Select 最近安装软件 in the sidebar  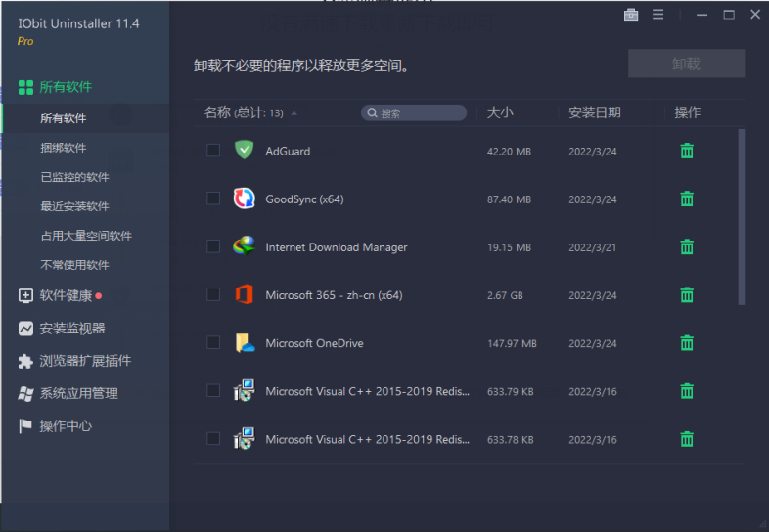pos(74,206)
